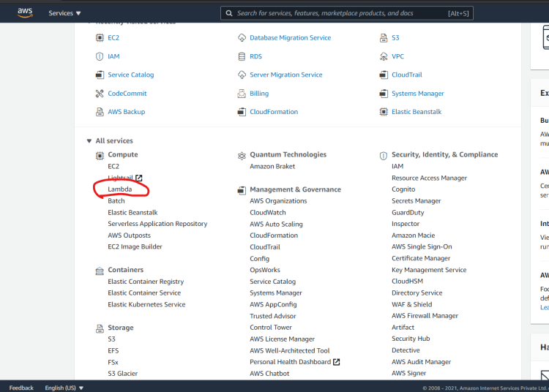
Task: Open the Services dropdown menu
Action: pos(64,13)
